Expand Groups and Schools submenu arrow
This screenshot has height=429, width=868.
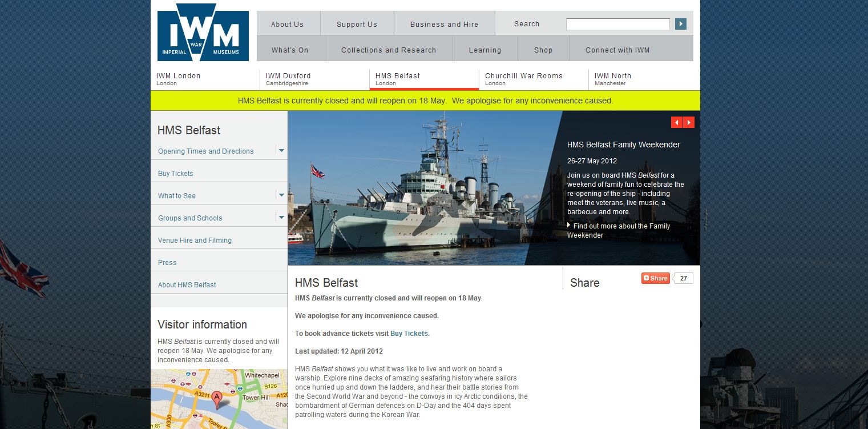pyautogui.click(x=281, y=217)
